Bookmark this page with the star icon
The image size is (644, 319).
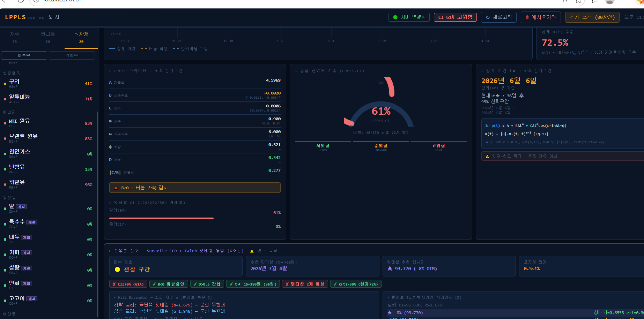click(x=578, y=1)
